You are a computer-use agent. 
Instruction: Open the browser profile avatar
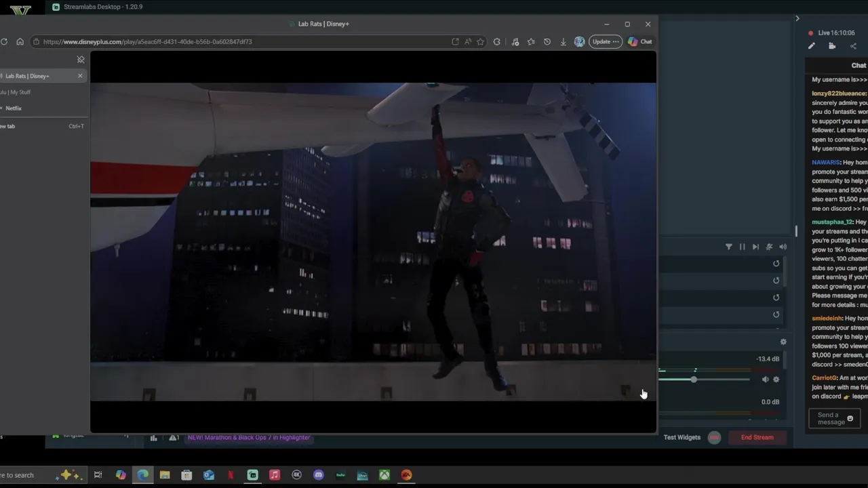pyautogui.click(x=579, y=41)
